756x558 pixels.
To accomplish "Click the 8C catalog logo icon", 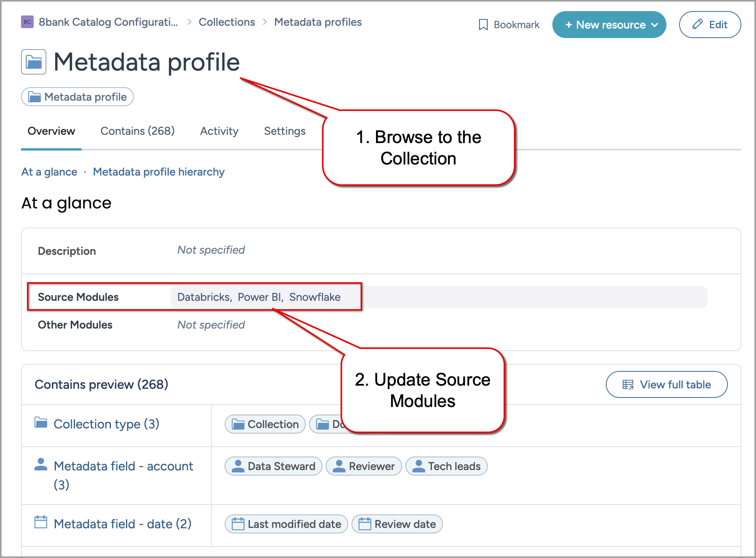I will pos(27,22).
